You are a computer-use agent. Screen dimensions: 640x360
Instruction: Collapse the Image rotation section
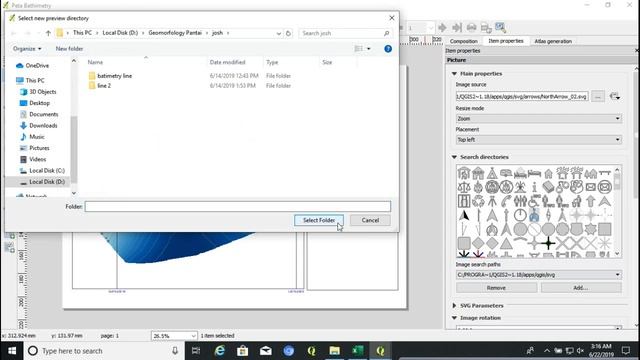(454, 318)
